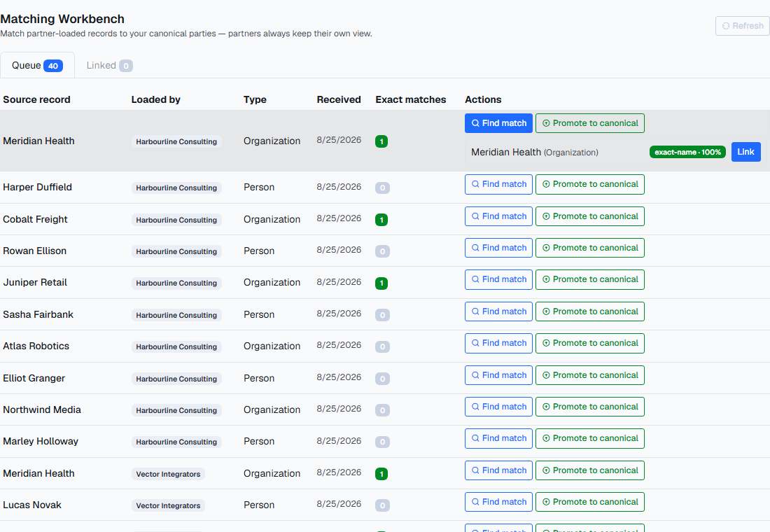This screenshot has width=770, height=532.
Task: Click exact match count badge for Cobalt Freight
Action: (381, 220)
